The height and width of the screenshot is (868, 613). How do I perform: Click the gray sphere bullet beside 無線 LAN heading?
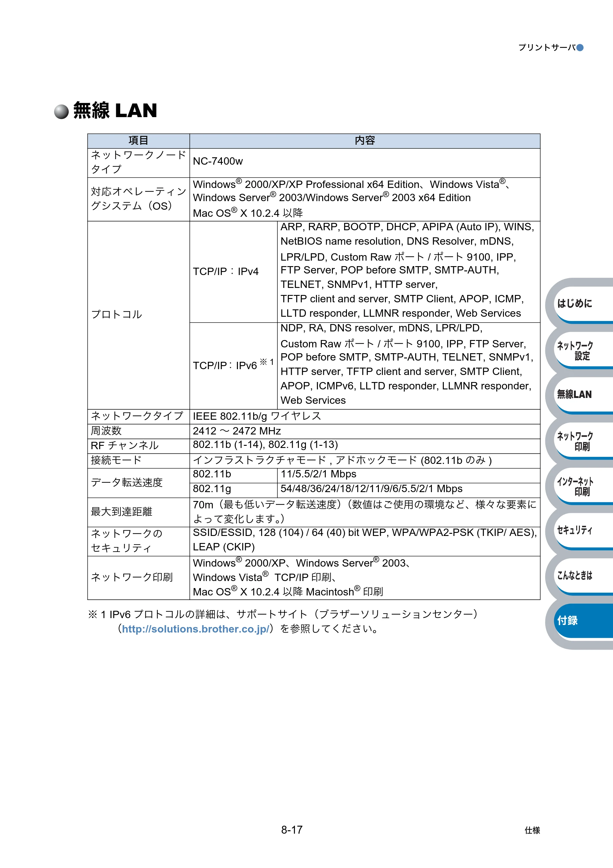[61, 112]
